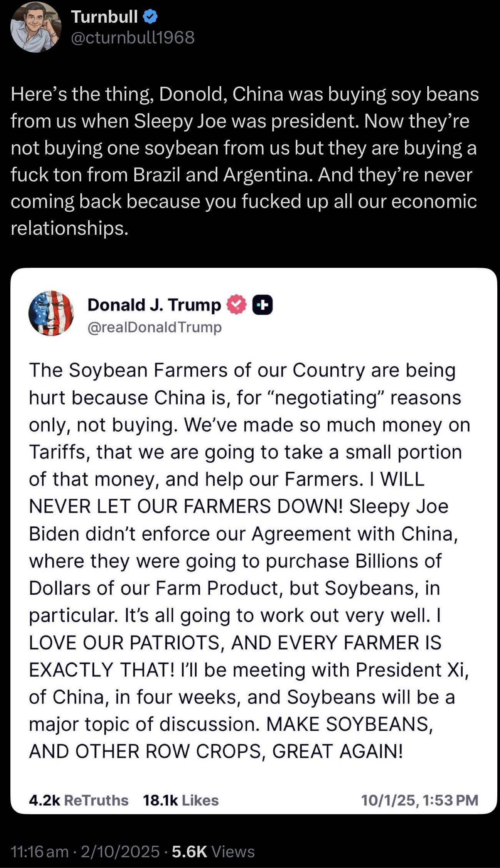Click "LOVE OUR PATRIOTS" in the quoted post
This screenshot has height=868, width=500.
point(124,642)
